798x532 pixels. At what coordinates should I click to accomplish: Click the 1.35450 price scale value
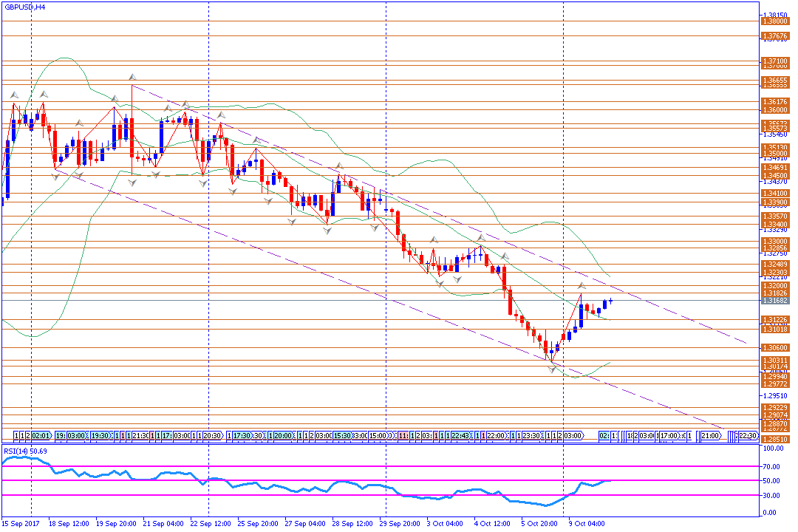point(775,135)
